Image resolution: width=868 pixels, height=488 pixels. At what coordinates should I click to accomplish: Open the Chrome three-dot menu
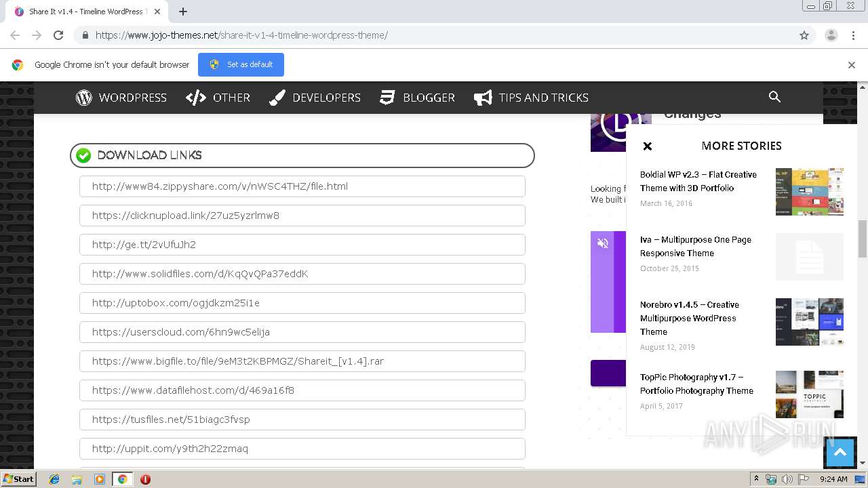(x=853, y=35)
